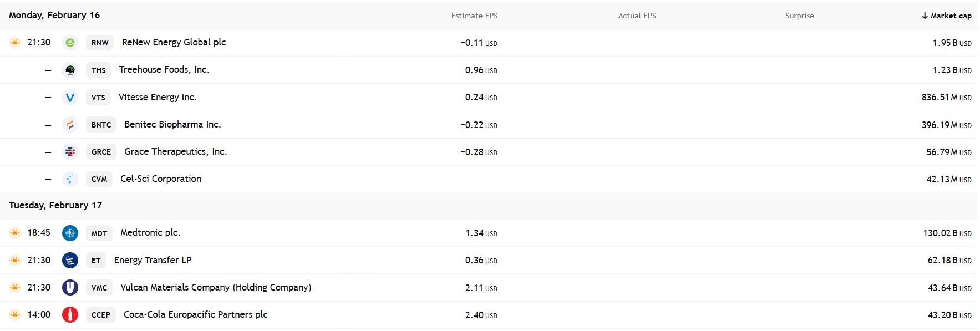Click the Energy Transfer logo icon
This screenshot has height=331, width=980.
70,261
